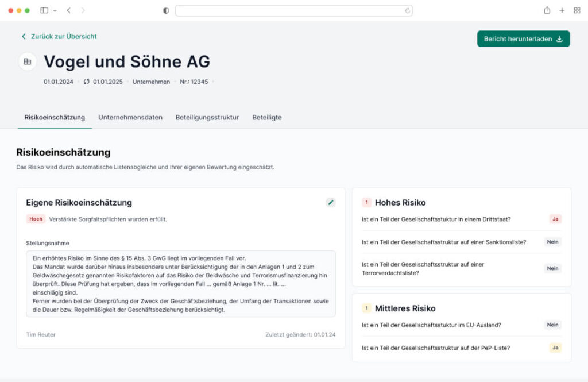Click the Nein badge for EU-Ausland question
588x382 pixels.
click(x=553, y=325)
